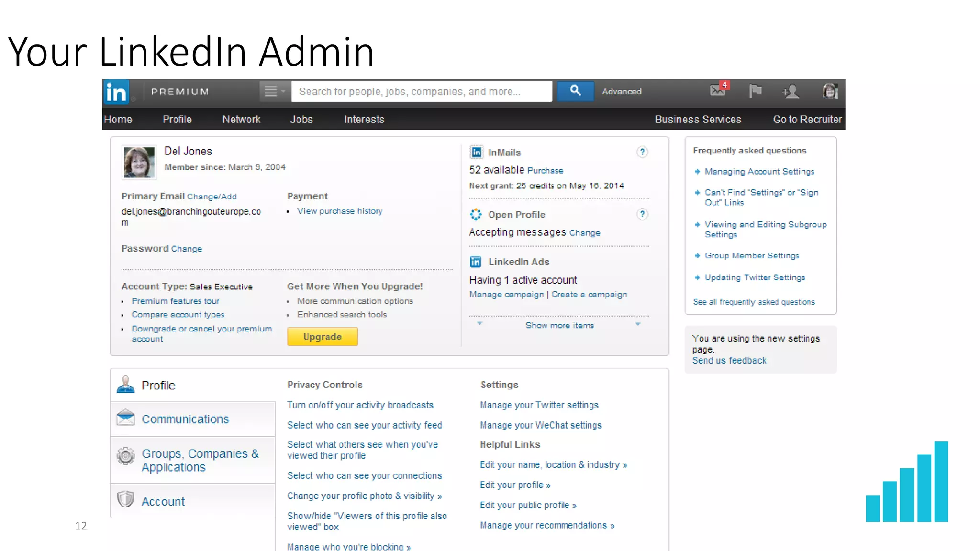Open Managing Account Settings FAQ
980x551 pixels.
759,171
